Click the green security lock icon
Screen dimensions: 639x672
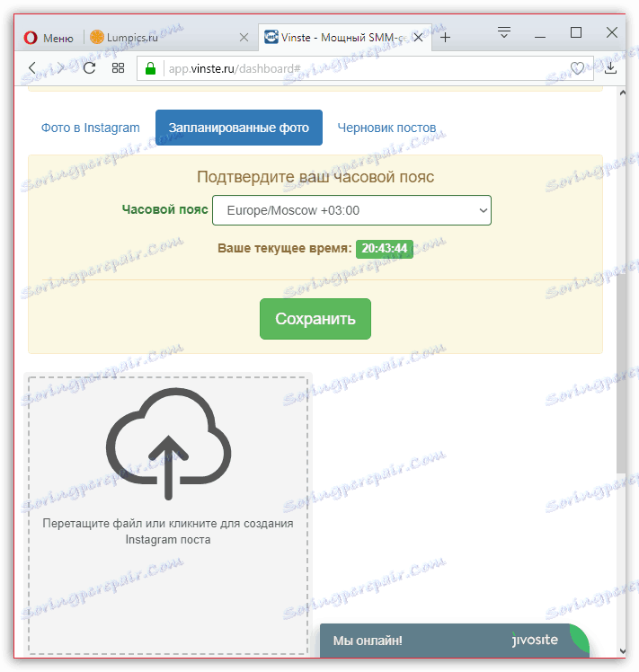(150, 68)
